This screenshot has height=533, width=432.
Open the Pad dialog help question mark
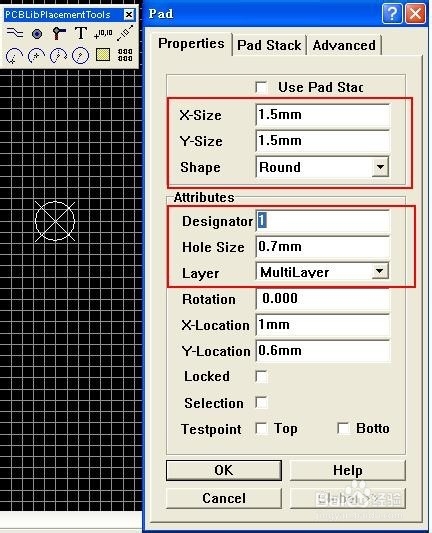point(392,14)
